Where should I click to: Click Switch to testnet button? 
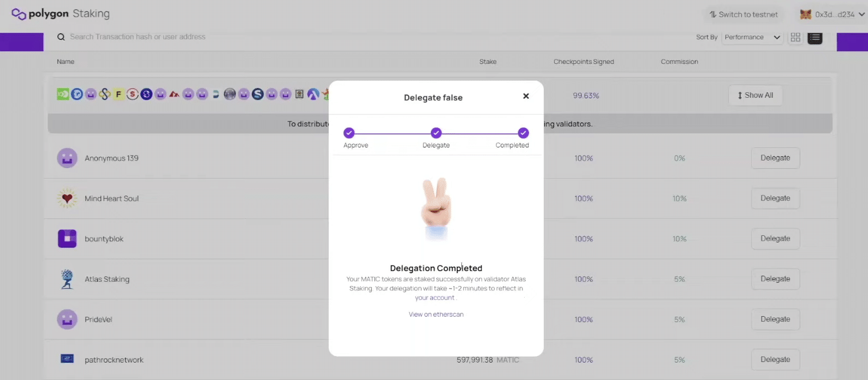[744, 15]
